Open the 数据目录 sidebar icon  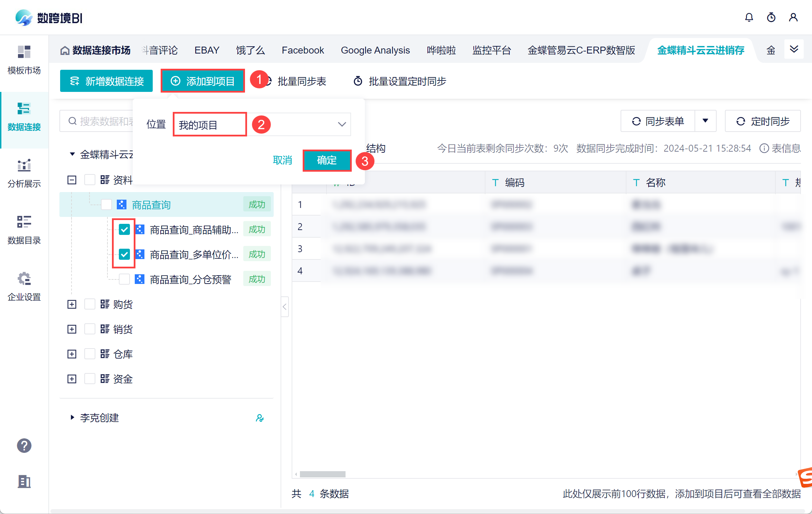(24, 222)
